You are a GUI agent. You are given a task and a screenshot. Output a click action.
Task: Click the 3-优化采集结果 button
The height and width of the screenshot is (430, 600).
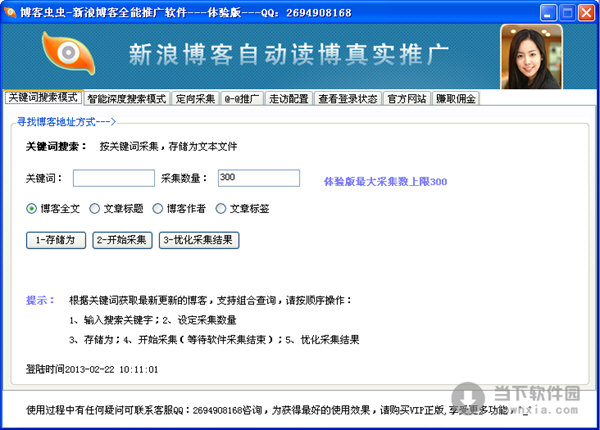[199, 240]
